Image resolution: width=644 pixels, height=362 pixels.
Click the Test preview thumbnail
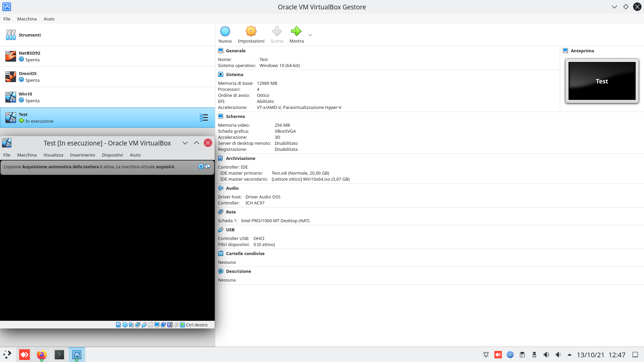602,81
